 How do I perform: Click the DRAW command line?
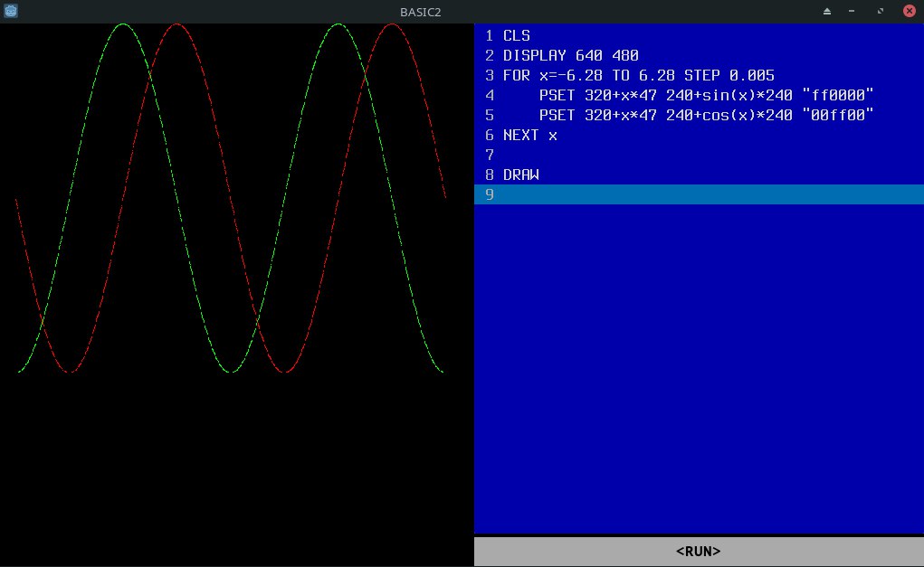click(x=699, y=175)
